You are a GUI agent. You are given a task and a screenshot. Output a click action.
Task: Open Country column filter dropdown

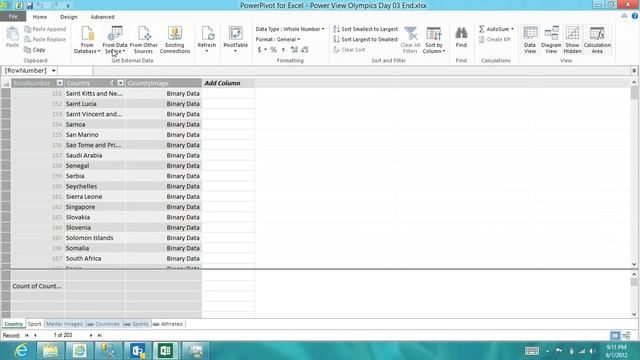[x=120, y=83]
